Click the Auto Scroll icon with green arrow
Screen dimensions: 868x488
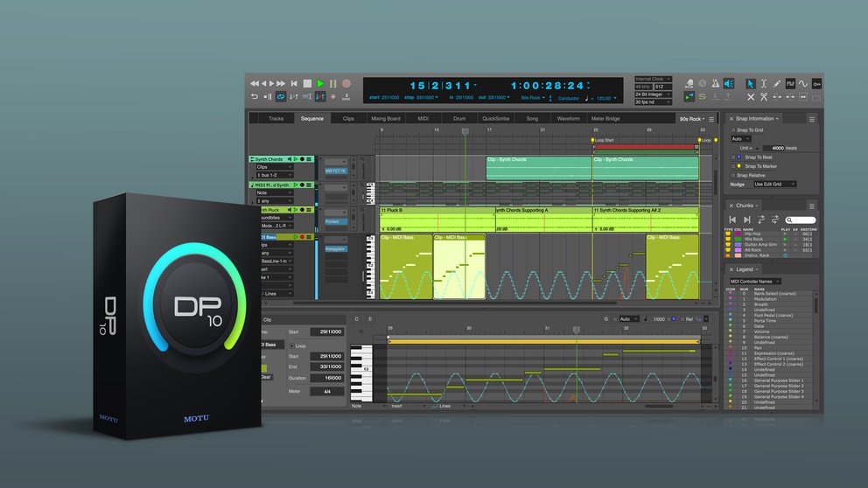pyautogui.click(x=689, y=97)
